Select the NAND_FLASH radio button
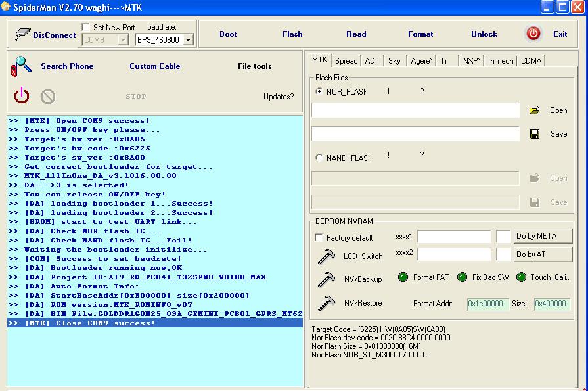This screenshot has width=588, height=391. tap(319, 158)
